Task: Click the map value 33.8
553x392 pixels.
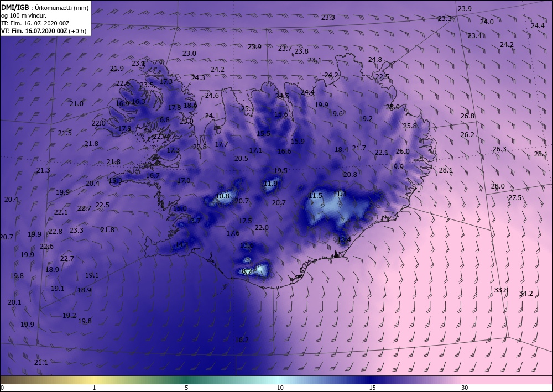Action: click(501, 290)
